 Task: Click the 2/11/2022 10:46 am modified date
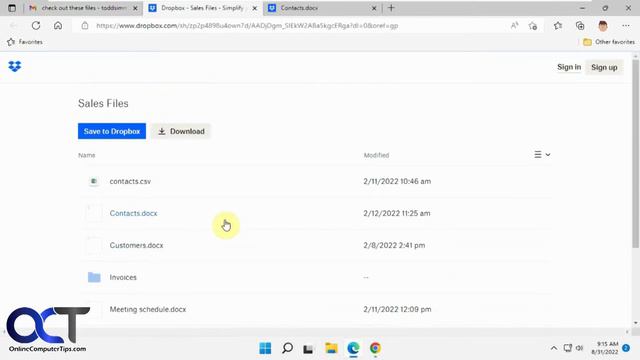(x=397, y=181)
